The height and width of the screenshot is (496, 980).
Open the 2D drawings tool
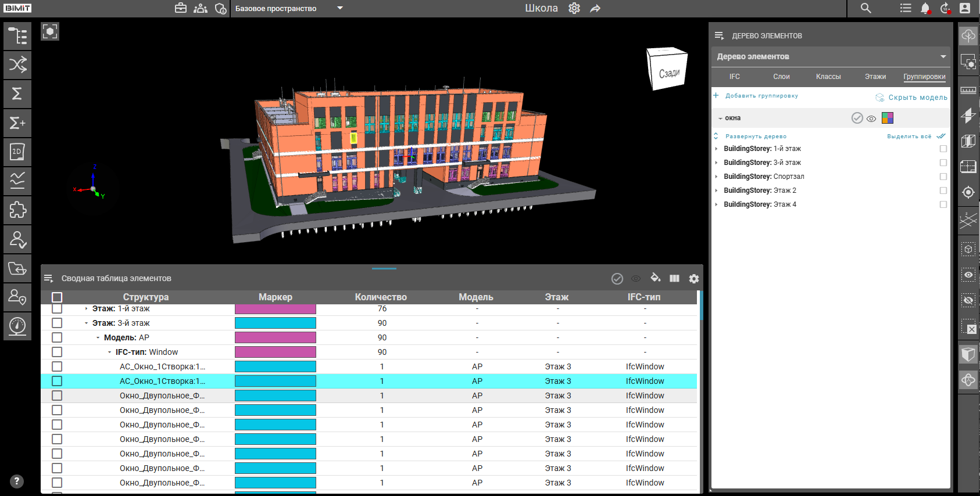pos(17,152)
